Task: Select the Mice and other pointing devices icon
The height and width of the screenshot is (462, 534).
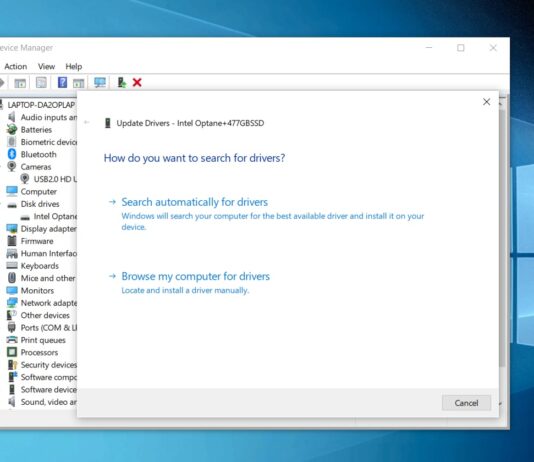Action: pos(12,278)
